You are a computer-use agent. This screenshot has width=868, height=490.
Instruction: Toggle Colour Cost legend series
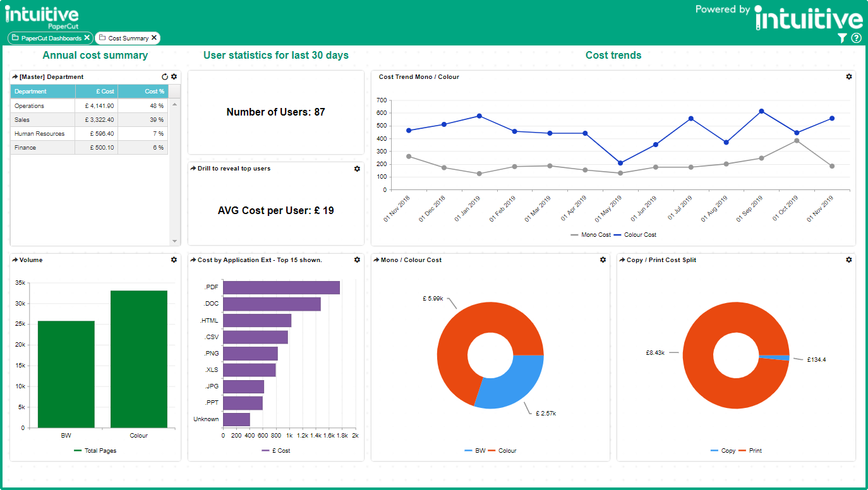coord(635,235)
